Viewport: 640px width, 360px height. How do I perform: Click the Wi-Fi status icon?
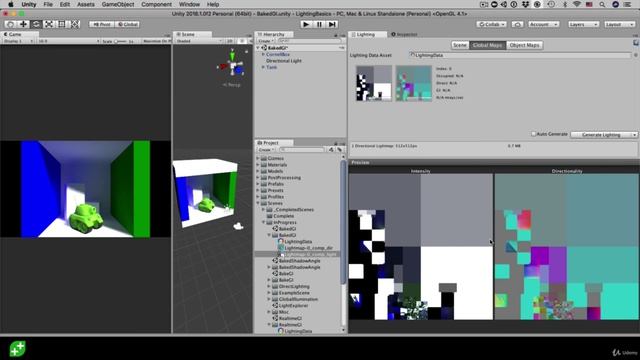(x=576, y=4)
